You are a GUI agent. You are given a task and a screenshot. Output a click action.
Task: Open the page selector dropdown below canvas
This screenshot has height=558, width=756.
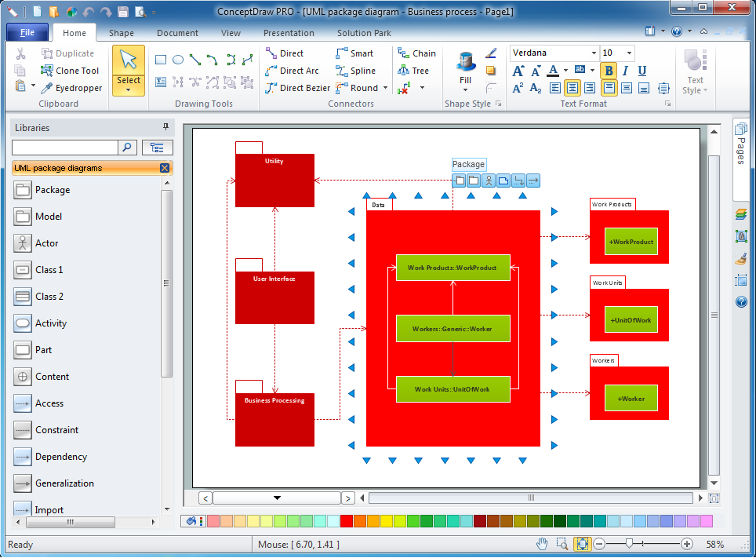277,498
